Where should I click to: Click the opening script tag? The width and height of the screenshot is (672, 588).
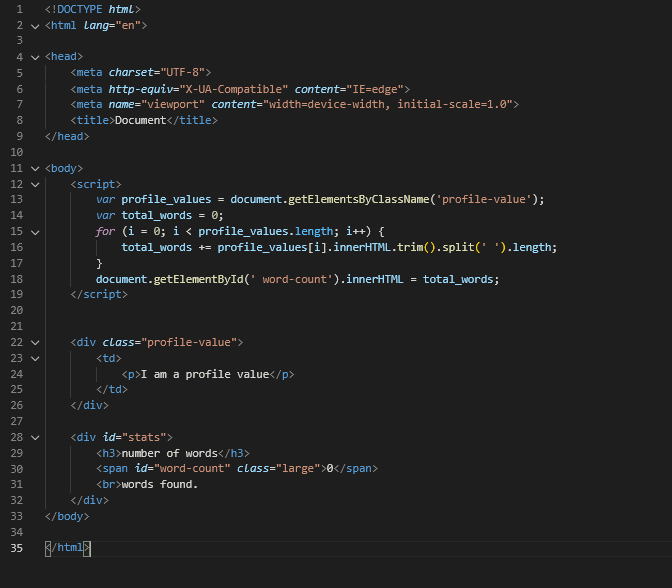click(x=96, y=184)
